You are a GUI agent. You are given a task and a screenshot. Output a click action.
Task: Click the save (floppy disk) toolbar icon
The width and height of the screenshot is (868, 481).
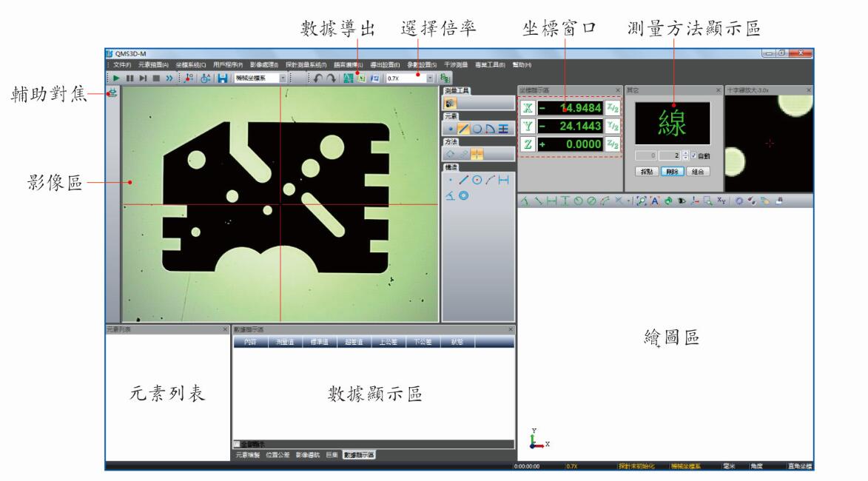(223, 79)
